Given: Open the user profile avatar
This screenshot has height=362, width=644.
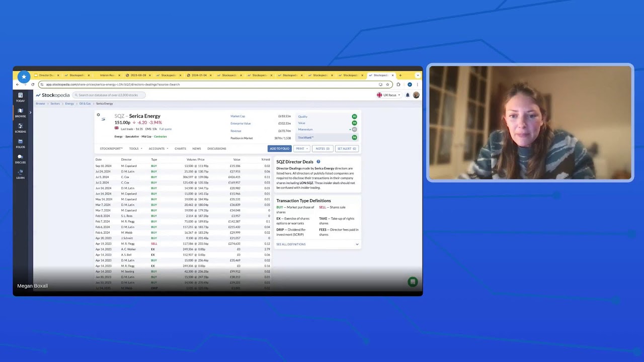Looking at the screenshot, I should [x=416, y=95].
